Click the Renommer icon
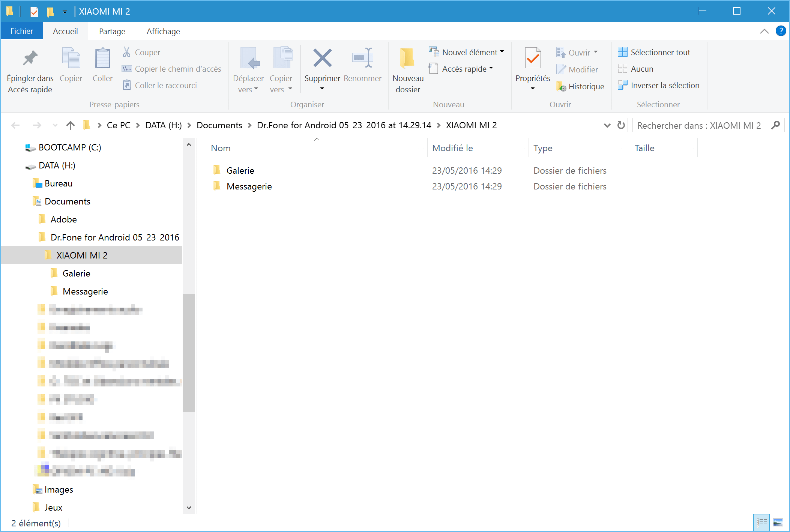The height and width of the screenshot is (532, 790). tap(362, 58)
